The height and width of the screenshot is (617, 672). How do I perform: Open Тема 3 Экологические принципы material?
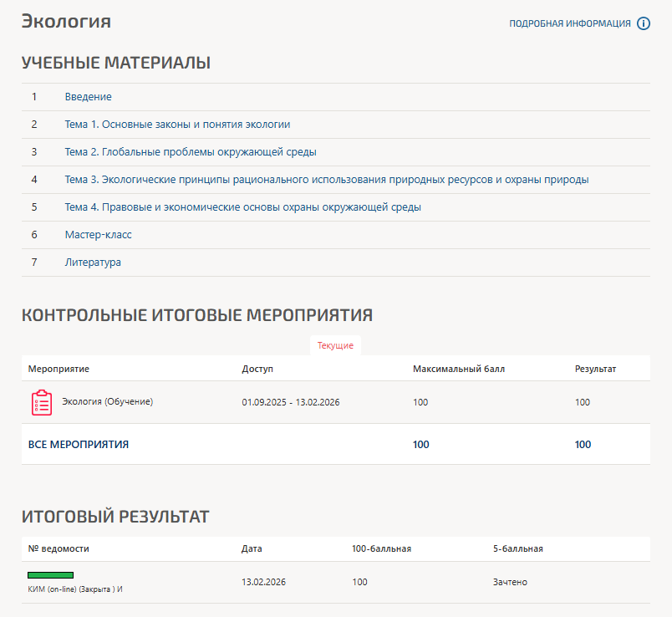tap(327, 180)
